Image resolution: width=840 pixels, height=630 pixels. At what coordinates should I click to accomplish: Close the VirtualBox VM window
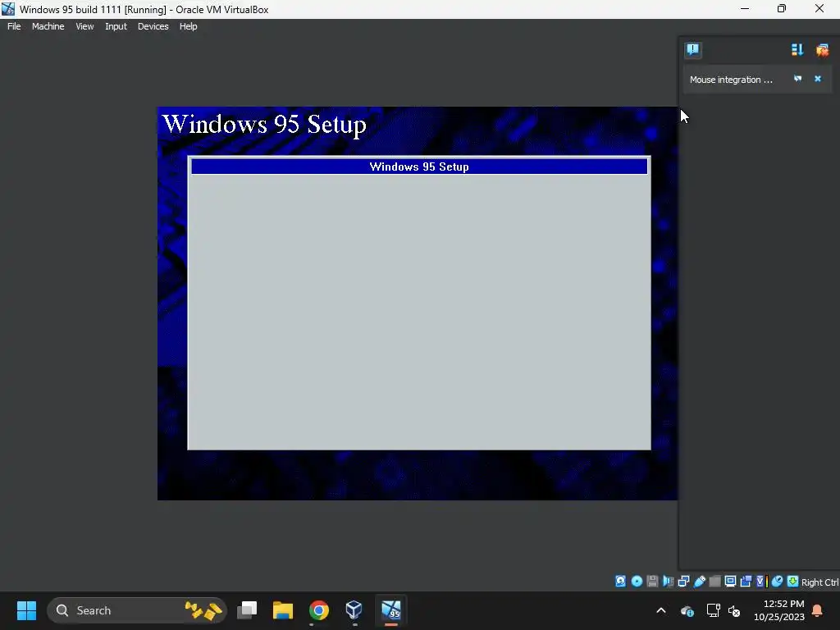point(819,9)
